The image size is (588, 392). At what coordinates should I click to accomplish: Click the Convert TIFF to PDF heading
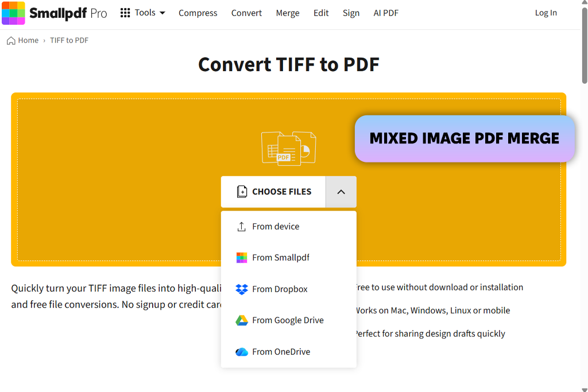(289, 64)
